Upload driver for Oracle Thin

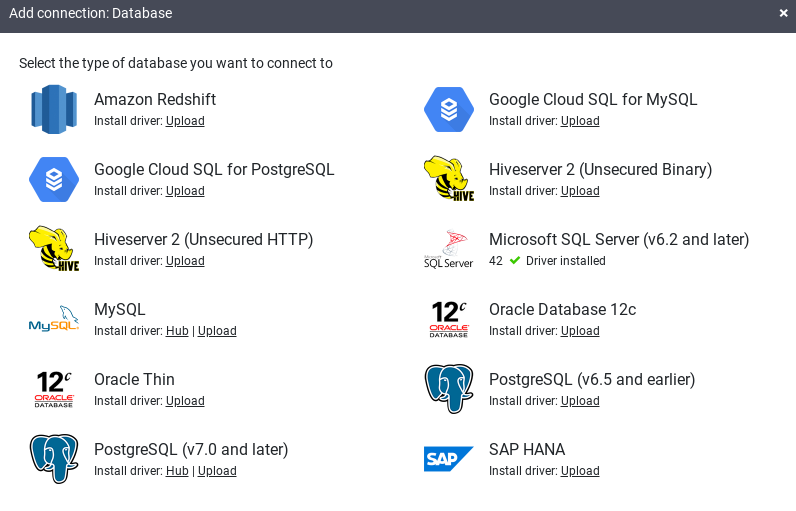(185, 401)
